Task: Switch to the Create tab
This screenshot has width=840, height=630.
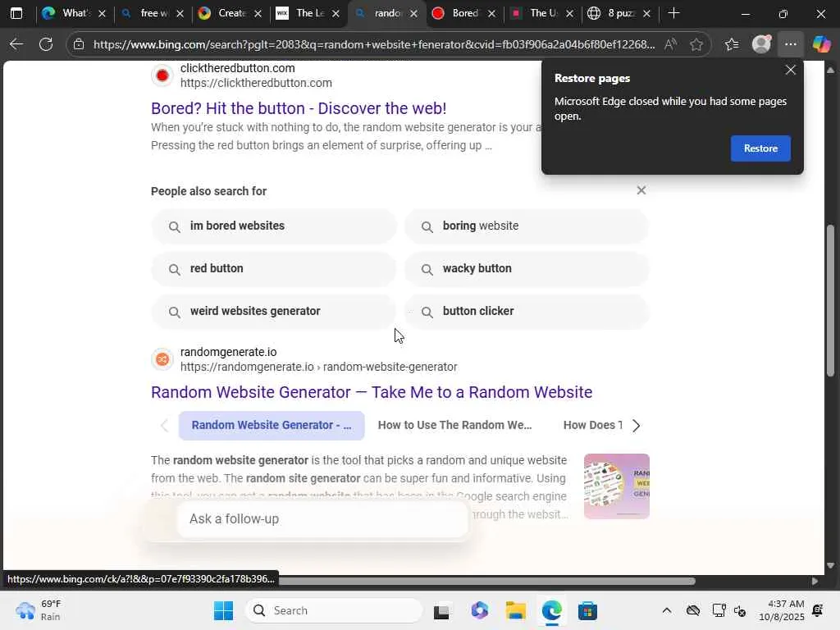Action: 230,13
